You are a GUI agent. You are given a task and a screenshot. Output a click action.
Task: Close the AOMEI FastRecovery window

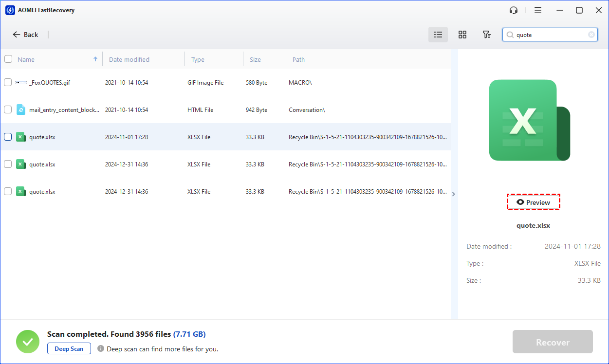598,10
